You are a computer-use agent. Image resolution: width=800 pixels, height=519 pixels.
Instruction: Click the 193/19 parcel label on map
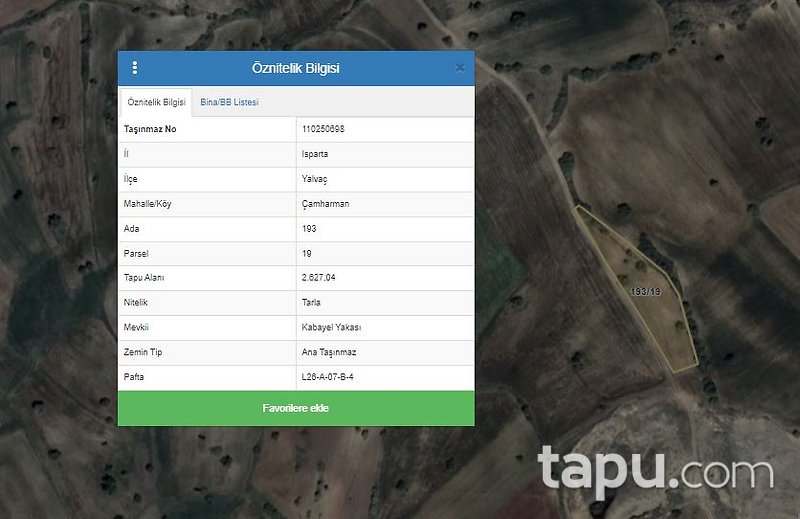tap(645, 292)
